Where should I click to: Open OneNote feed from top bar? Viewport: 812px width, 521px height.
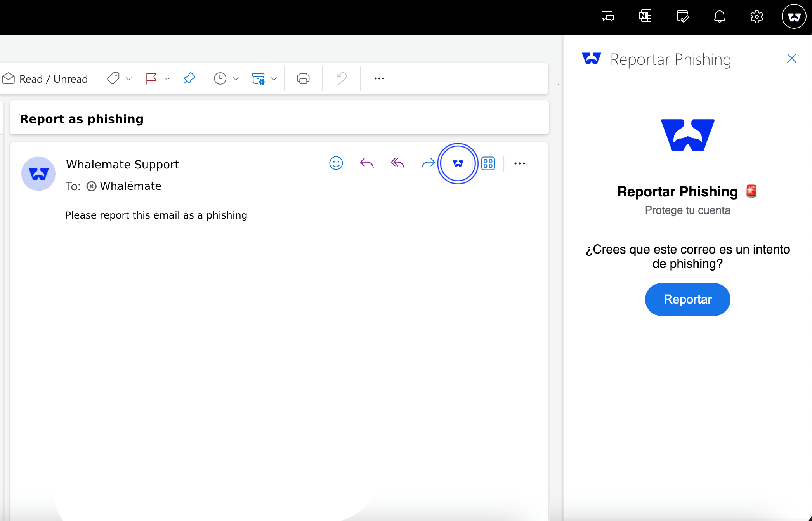click(645, 16)
